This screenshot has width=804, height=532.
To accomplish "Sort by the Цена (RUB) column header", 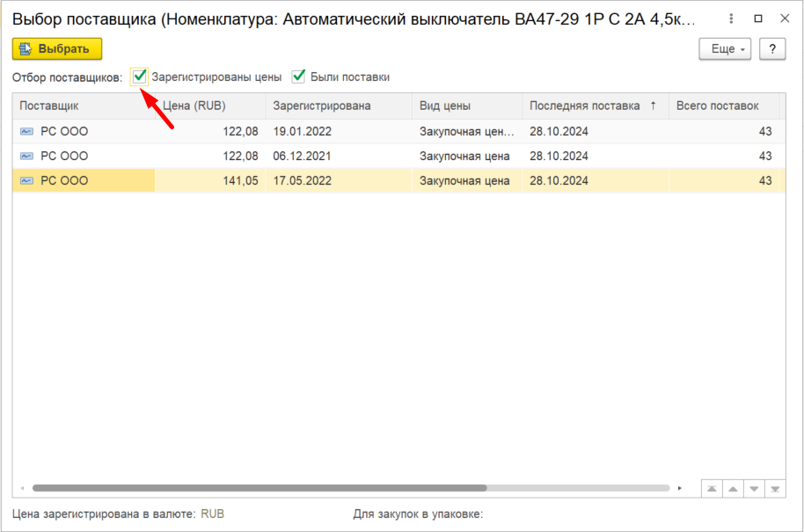I will [211, 106].
